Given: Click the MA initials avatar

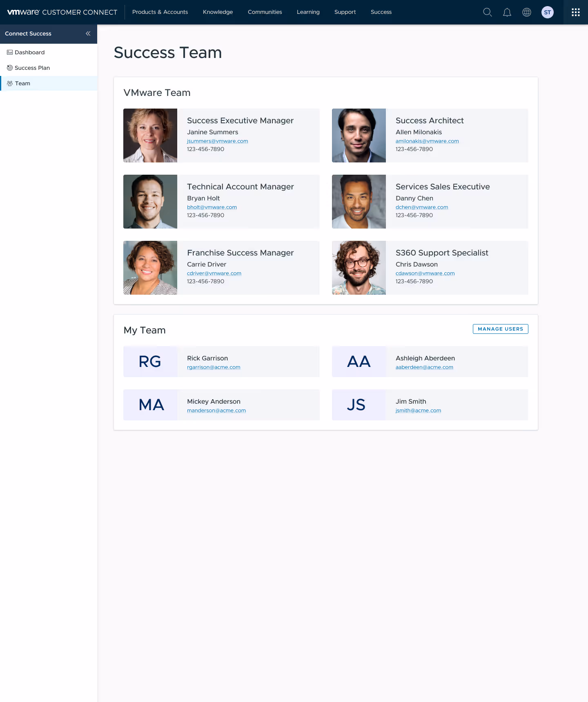Looking at the screenshot, I should tap(150, 405).
